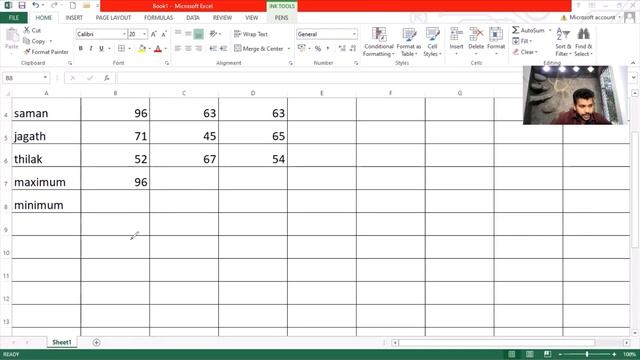Select bottom vertical alignment (highlighted)

click(x=198, y=34)
